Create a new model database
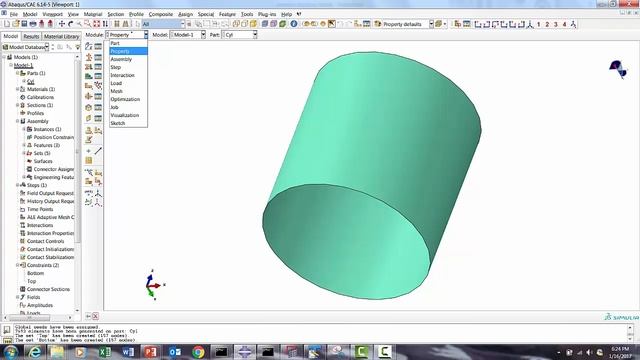This screenshot has height=360, width=640. (7, 24)
